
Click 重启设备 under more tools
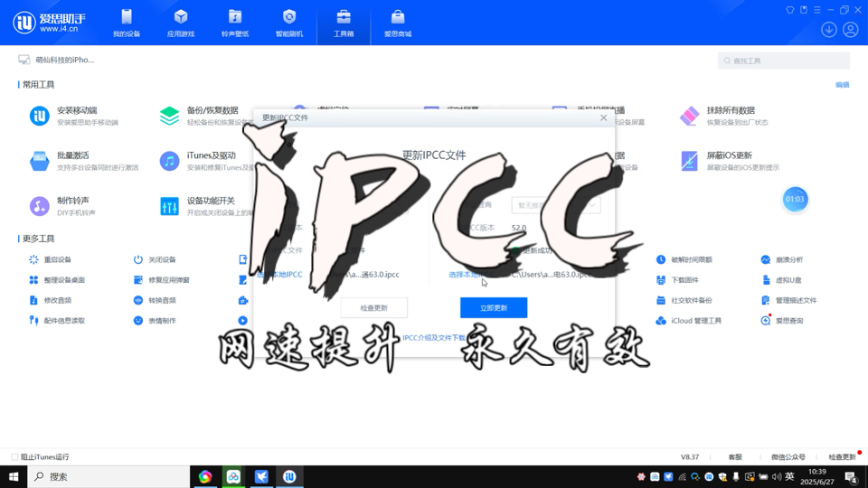point(51,259)
